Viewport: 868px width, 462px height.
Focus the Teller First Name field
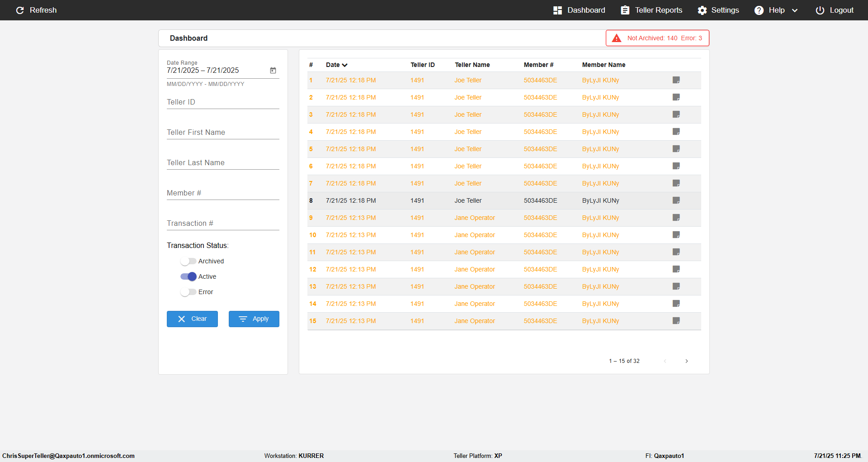223,133
